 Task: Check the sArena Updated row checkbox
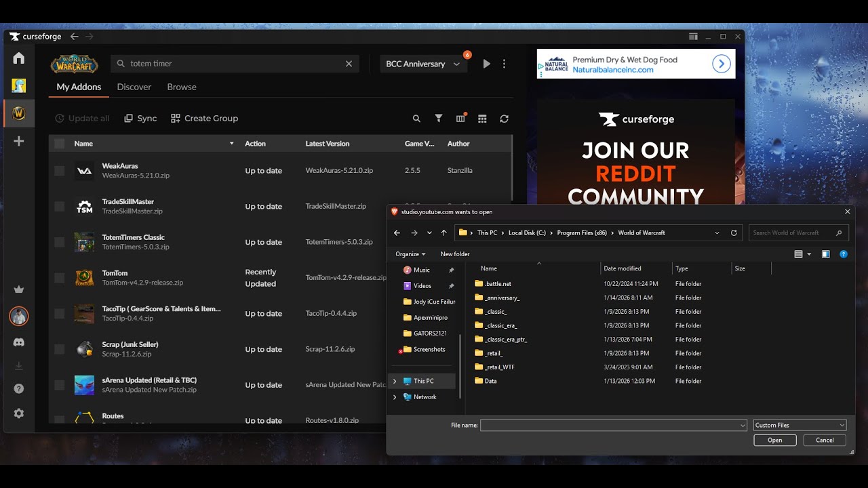point(60,385)
